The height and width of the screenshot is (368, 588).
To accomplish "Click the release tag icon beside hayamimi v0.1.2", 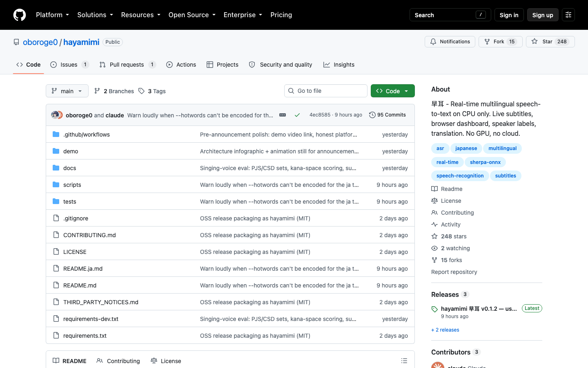I will pyautogui.click(x=434, y=309).
